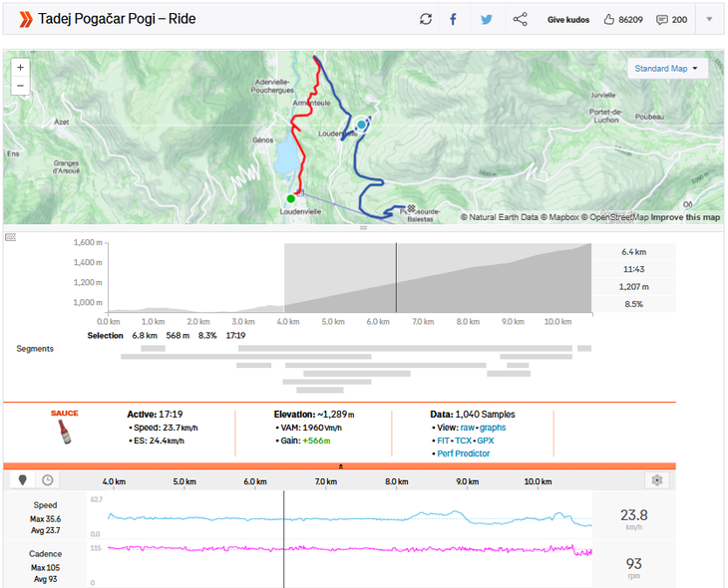Click the refresh activity icon
The width and height of the screenshot is (728, 588).
click(426, 19)
